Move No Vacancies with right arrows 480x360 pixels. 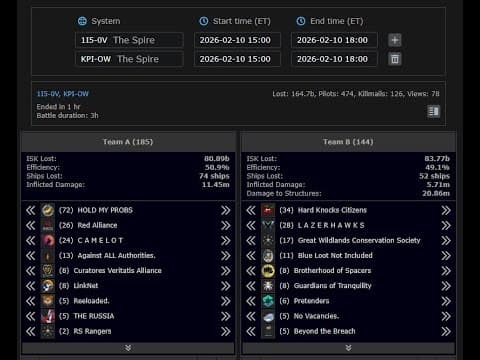pyautogui.click(x=446, y=316)
